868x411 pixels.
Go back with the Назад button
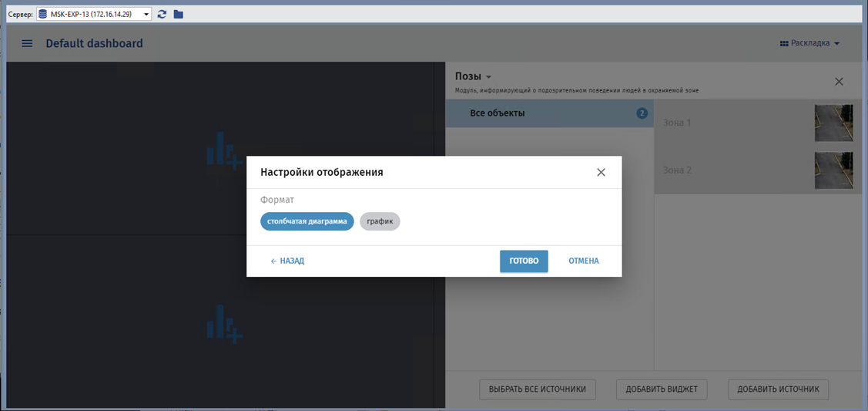[287, 261]
